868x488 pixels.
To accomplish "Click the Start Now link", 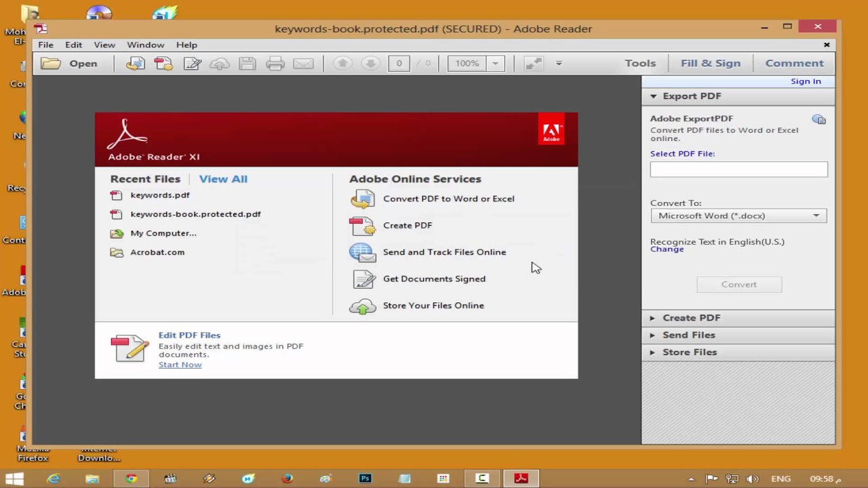I will [180, 365].
